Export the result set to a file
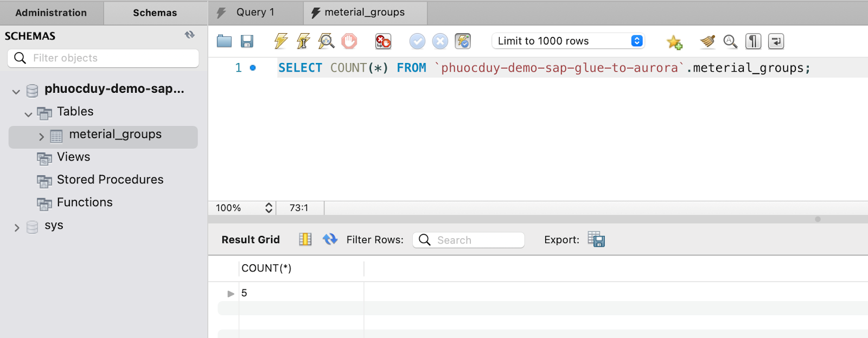This screenshot has width=868, height=338. click(596, 239)
